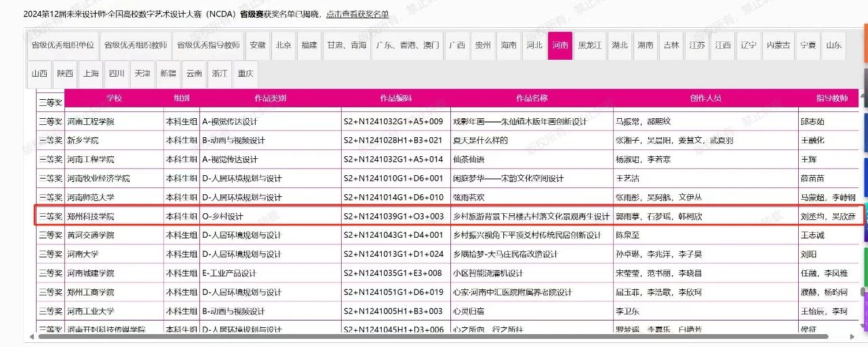This screenshot has width=868, height=347.
Task: Click the E-工业产品设计 category cell
Action: coord(271,274)
